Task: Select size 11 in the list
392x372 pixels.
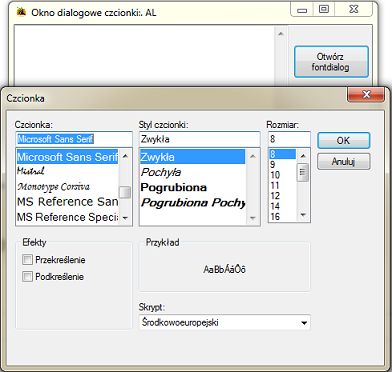Action: click(x=282, y=185)
